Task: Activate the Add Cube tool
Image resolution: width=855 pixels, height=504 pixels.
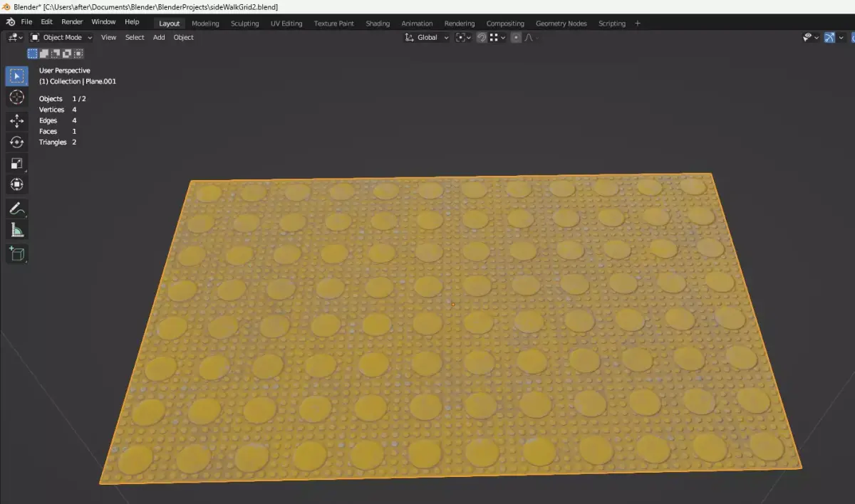Action: [x=17, y=253]
